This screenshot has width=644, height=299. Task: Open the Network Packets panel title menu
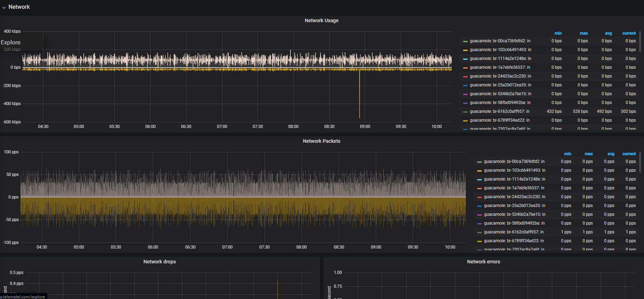click(x=321, y=141)
